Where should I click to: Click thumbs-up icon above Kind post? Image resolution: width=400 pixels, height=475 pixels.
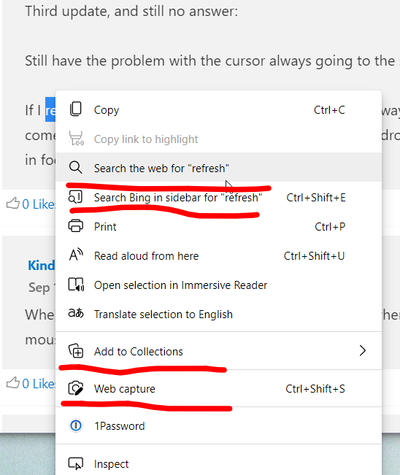point(13,203)
